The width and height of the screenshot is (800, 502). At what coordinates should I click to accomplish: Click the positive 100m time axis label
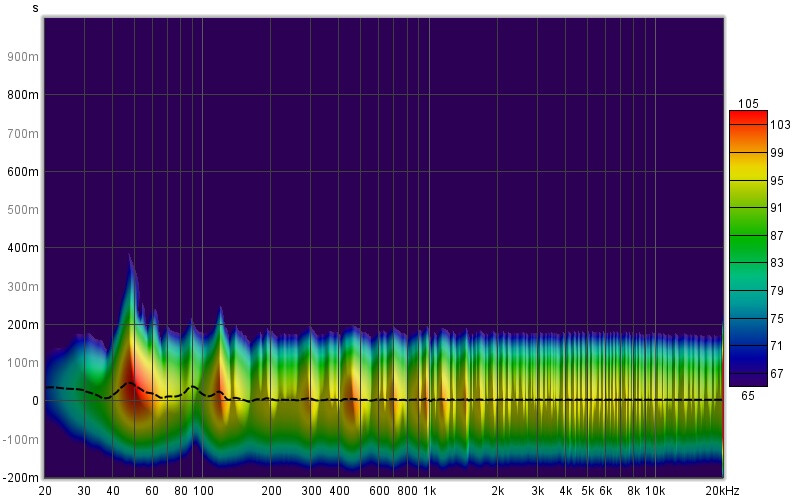tap(22, 363)
